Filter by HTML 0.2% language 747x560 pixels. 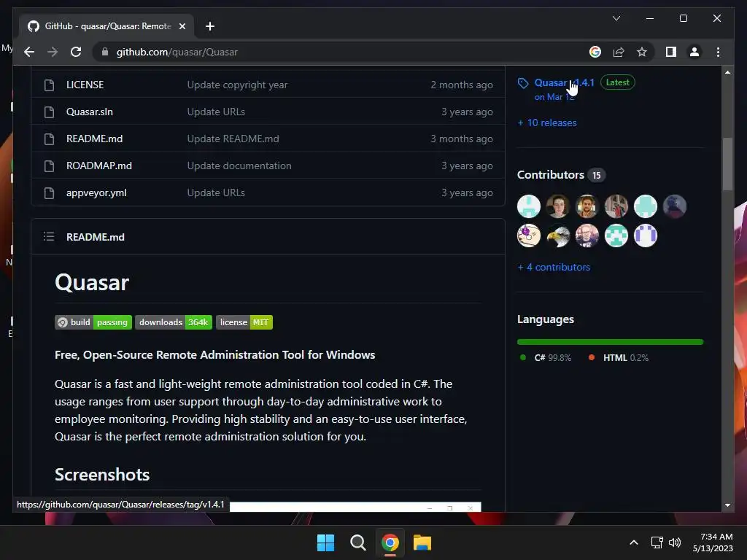[x=619, y=357]
